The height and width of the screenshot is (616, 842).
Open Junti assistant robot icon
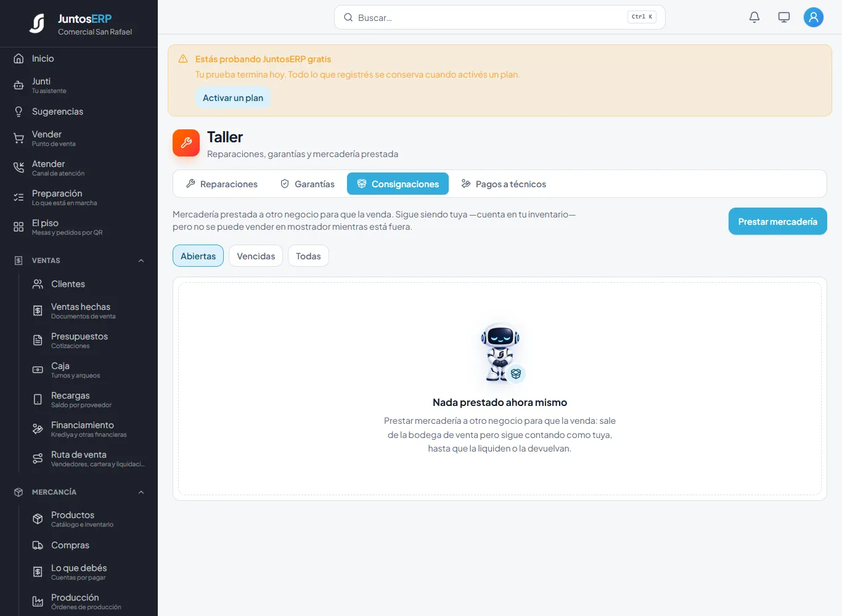point(18,86)
